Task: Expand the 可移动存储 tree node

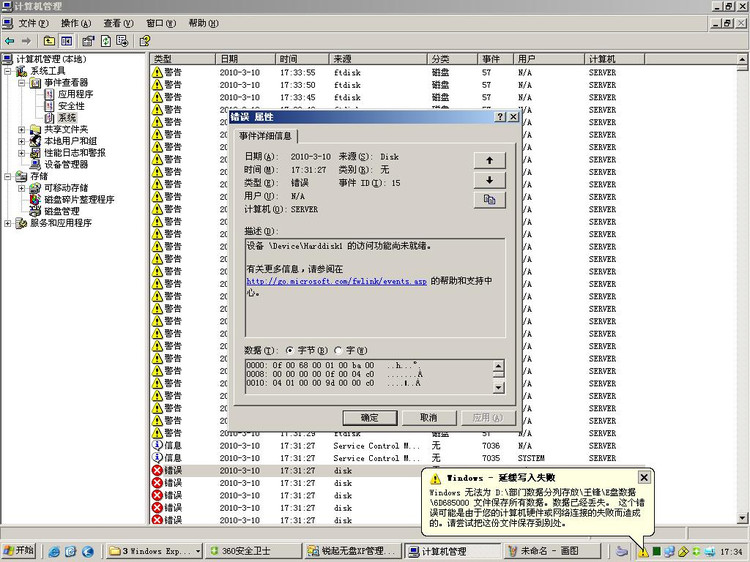Action: click(x=22, y=188)
